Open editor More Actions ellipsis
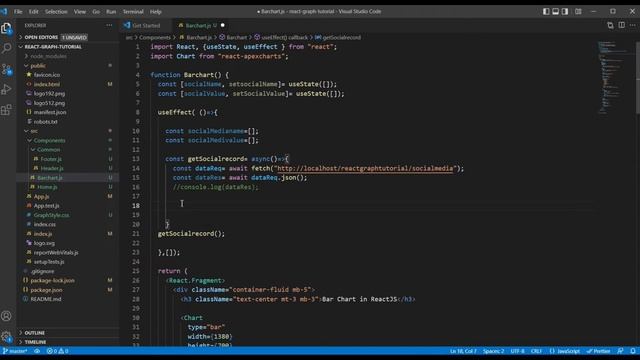 (633, 25)
